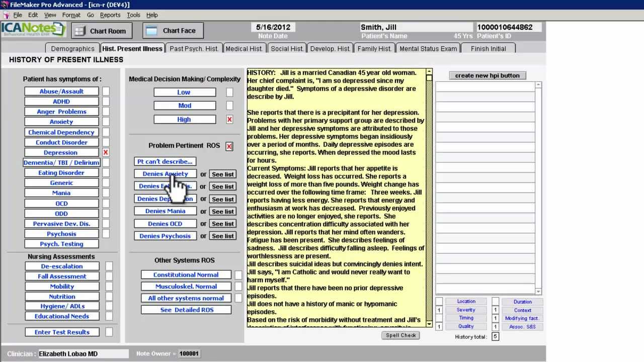The image size is (644, 362).
Task: Tick the Fall Assessment checkbox
Action: pos(109,276)
